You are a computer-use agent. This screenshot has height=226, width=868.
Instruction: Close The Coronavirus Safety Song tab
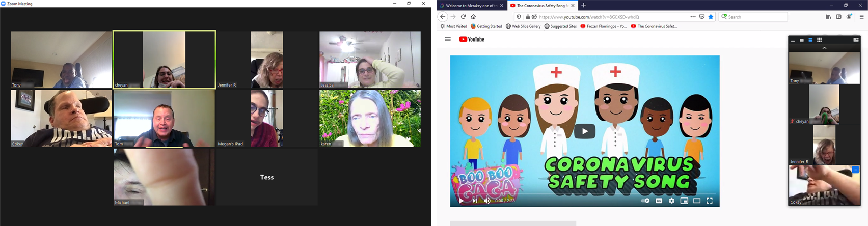pyautogui.click(x=573, y=5)
